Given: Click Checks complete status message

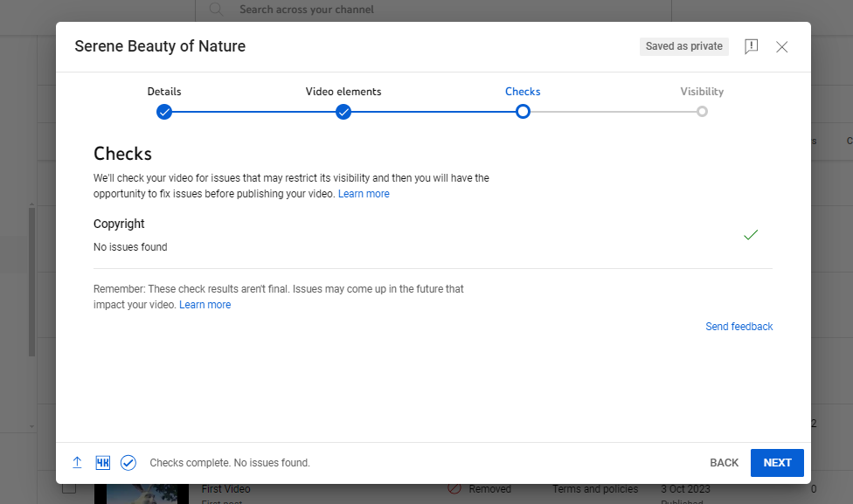Looking at the screenshot, I should pyautogui.click(x=230, y=463).
